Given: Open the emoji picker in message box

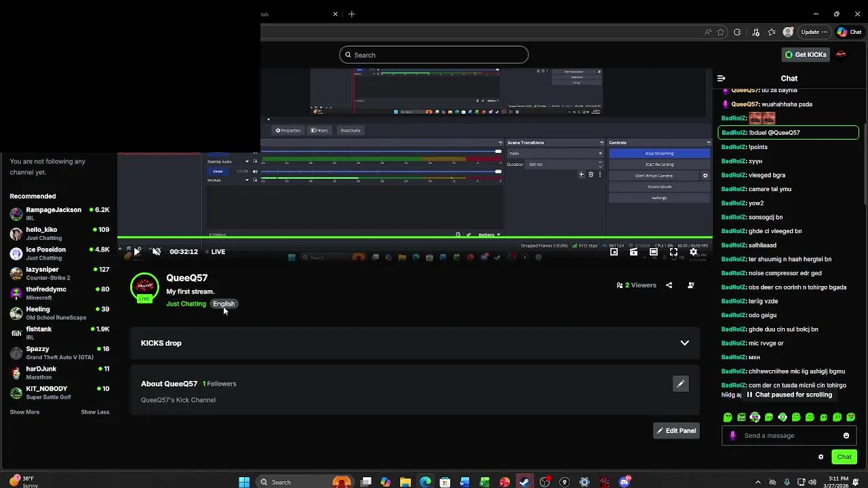Looking at the screenshot, I should coord(846,436).
